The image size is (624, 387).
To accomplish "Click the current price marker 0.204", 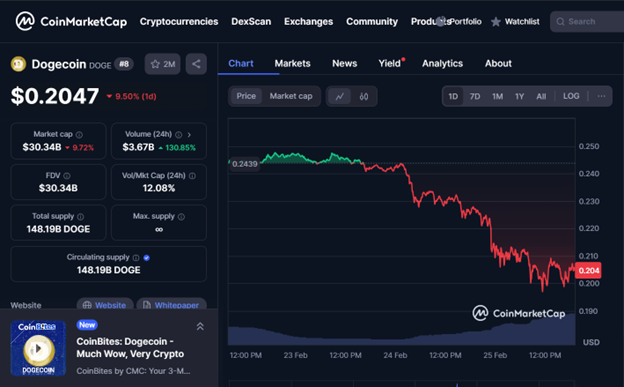I will tap(588, 271).
